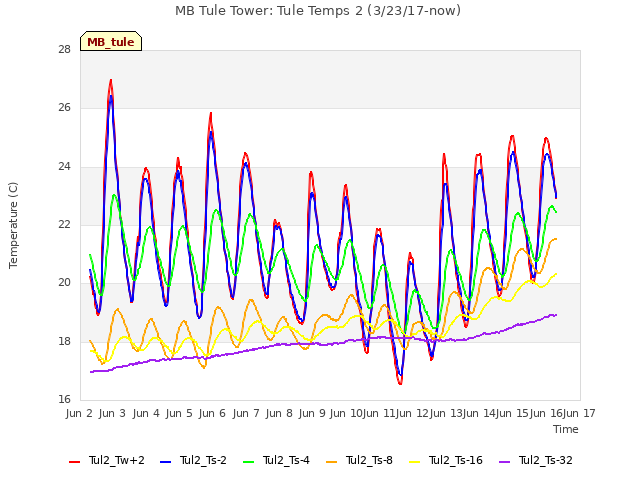Click the purple Tul2_Ts-32 legend swatch
The width and height of the screenshot is (640, 480).
(x=505, y=462)
